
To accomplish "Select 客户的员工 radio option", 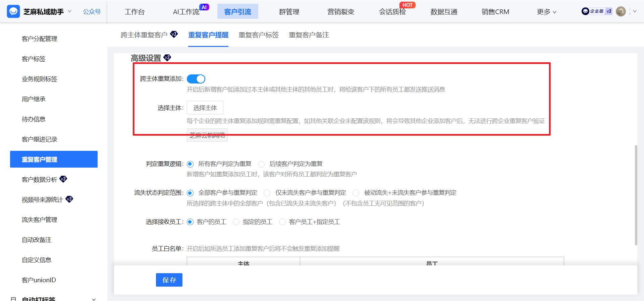I will pyautogui.click(x=190, y=222).
